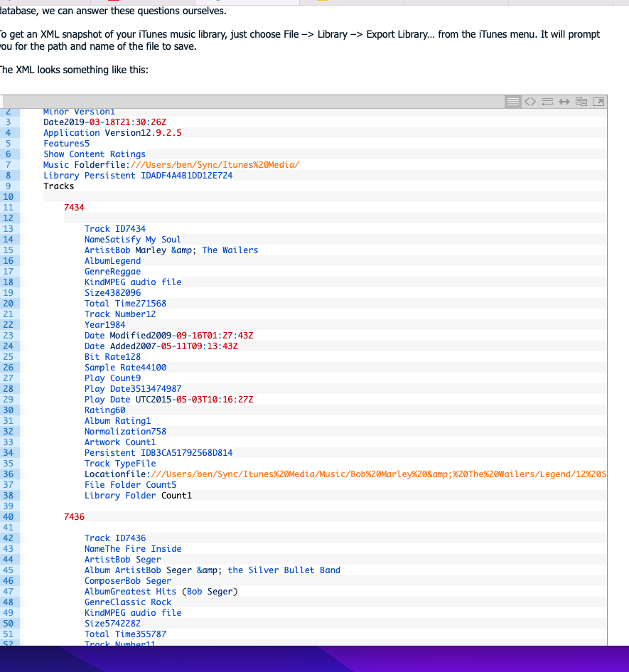The image size is (629, 672).
Task: Click 'Album ArtistBob Seger & the Silver Bullet Band'
Action: click(x=212, y=570)
